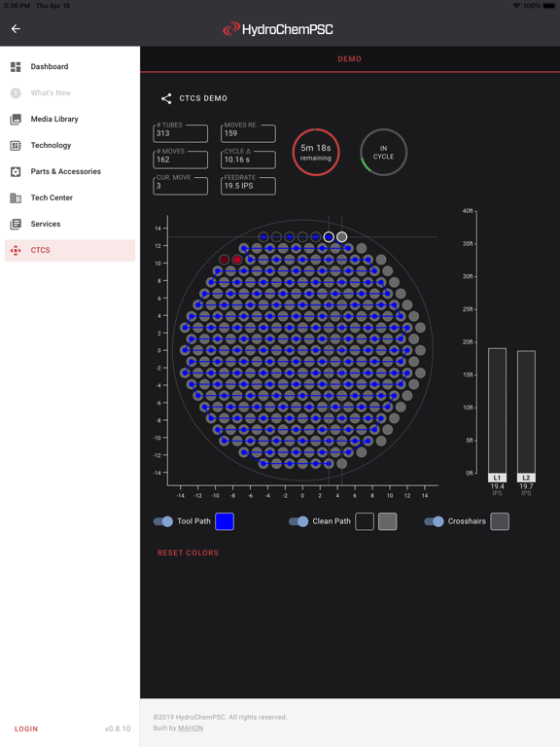Tap the back arrow icon

[16, 29]
